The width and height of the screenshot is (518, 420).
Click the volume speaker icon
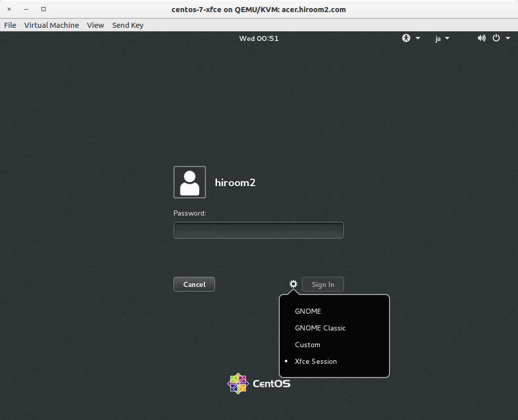click(481, 38)
